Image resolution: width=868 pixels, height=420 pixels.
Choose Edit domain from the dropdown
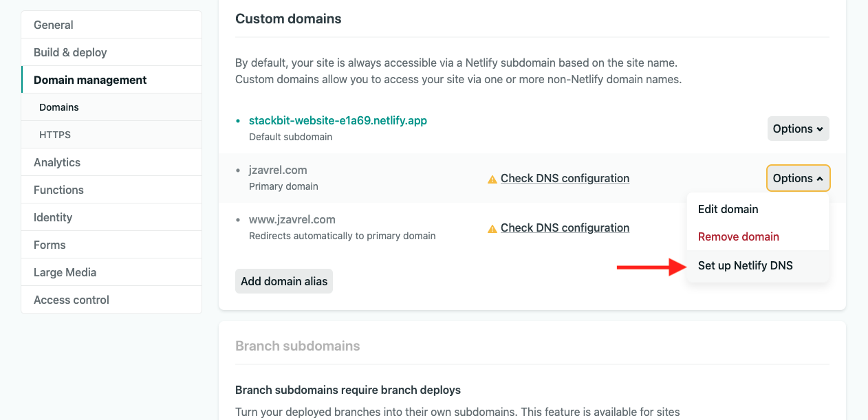pyautogui.click(x=758, y=209)
